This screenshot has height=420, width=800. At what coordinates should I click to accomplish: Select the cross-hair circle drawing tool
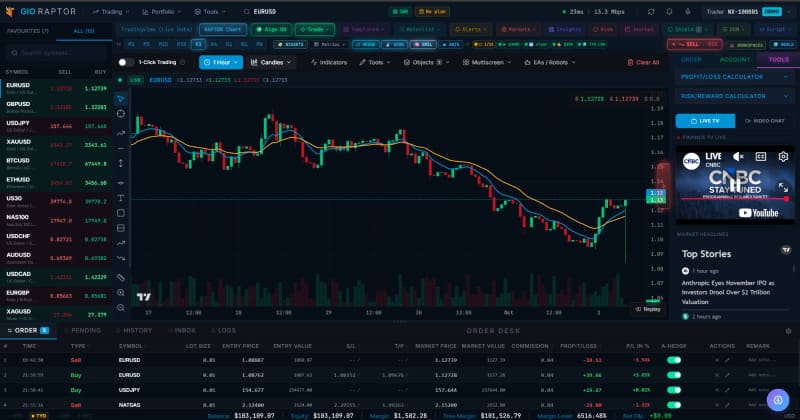point(121,114)
